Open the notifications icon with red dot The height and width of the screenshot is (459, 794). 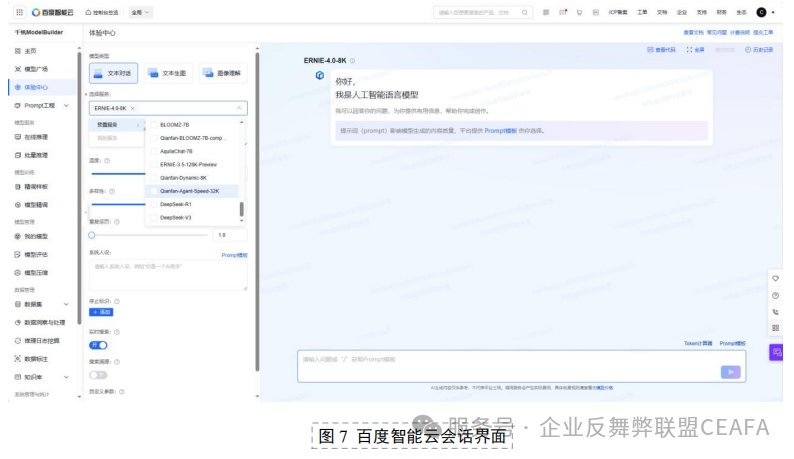click(x=563, y=12)
